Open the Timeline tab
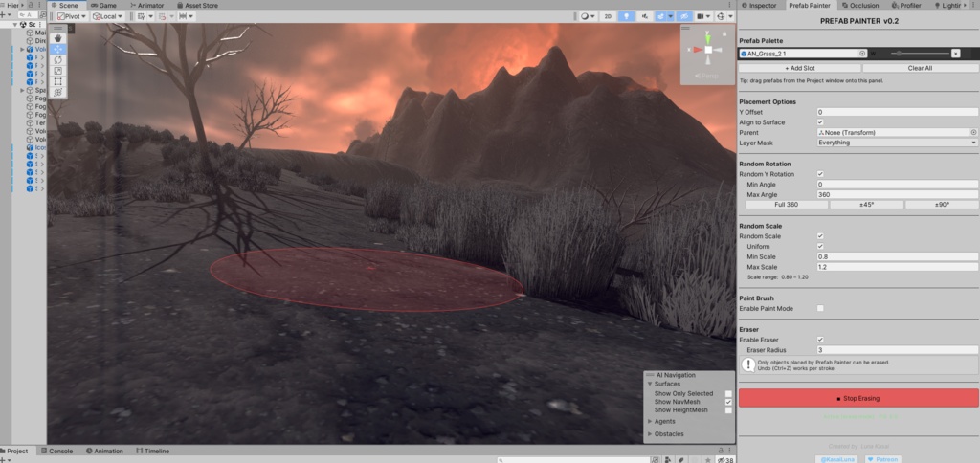Image resolution: width=980 pixels, height=463 pixels. 152,451
